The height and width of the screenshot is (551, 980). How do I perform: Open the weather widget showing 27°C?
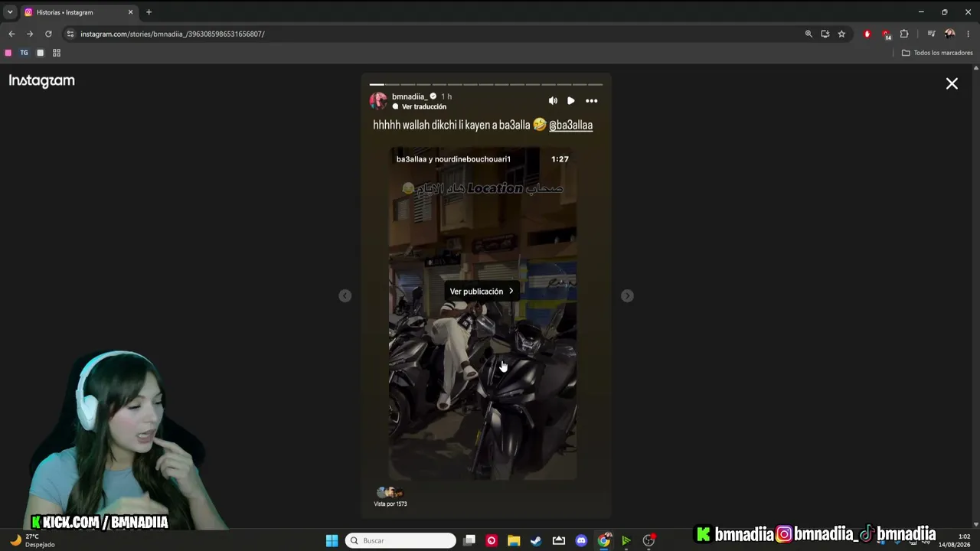32,541
